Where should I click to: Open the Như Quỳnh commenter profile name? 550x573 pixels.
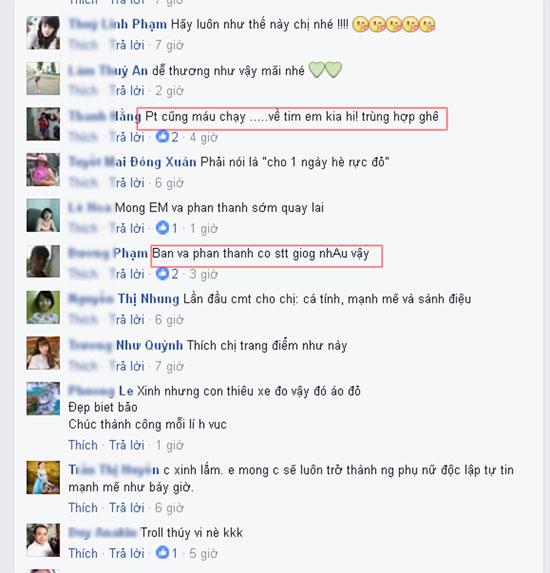126,345
